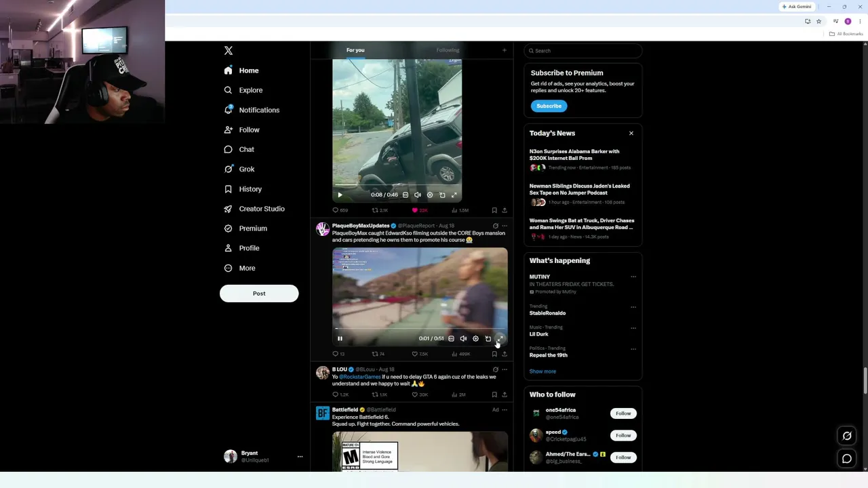Expand the More menu in the sidebar
Viewport: 868px width, 488px height.
tap(240, 268)
